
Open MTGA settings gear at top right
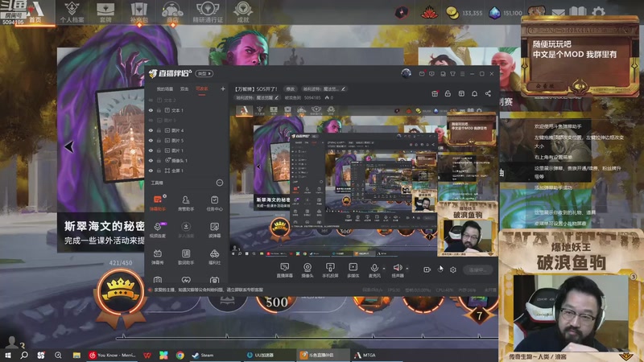click(598, 11)
